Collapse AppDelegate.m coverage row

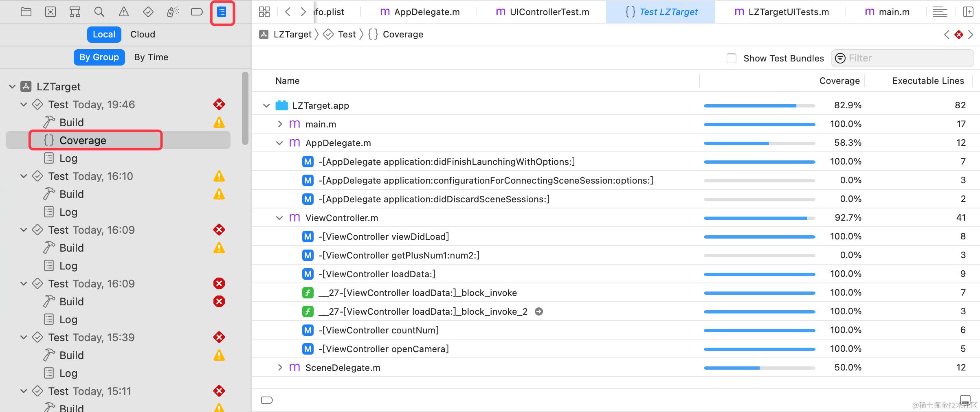click(x=279, y=143)
